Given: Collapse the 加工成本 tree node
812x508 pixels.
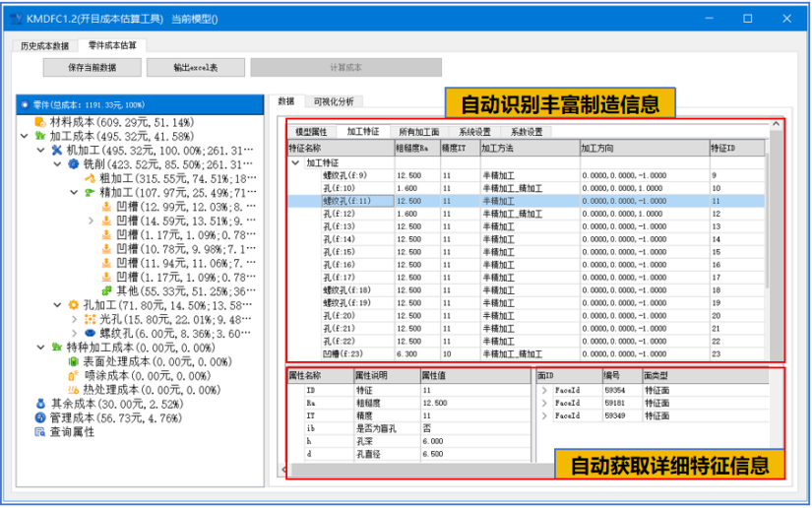Looking at the screenshot, I should click(x=25, y=136).
